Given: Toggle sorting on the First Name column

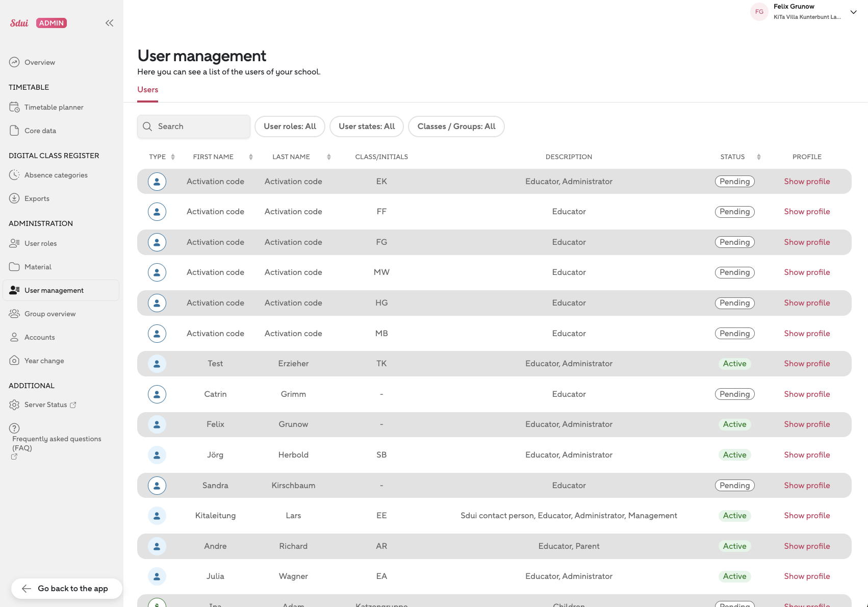Looking at the screenshot, I should 251,157.
